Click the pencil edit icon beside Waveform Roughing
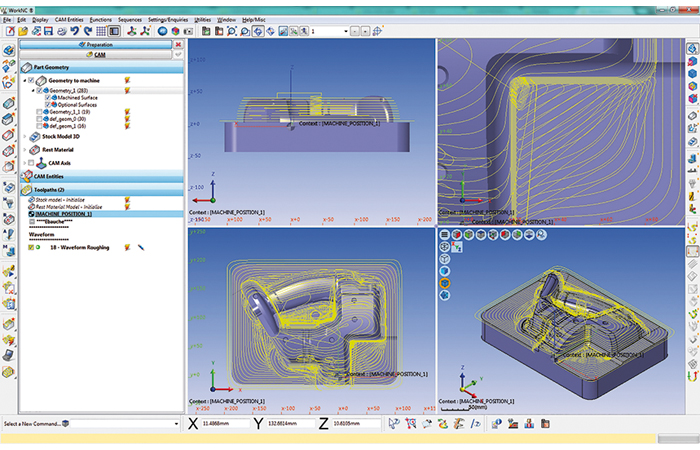 pos(141,247)
